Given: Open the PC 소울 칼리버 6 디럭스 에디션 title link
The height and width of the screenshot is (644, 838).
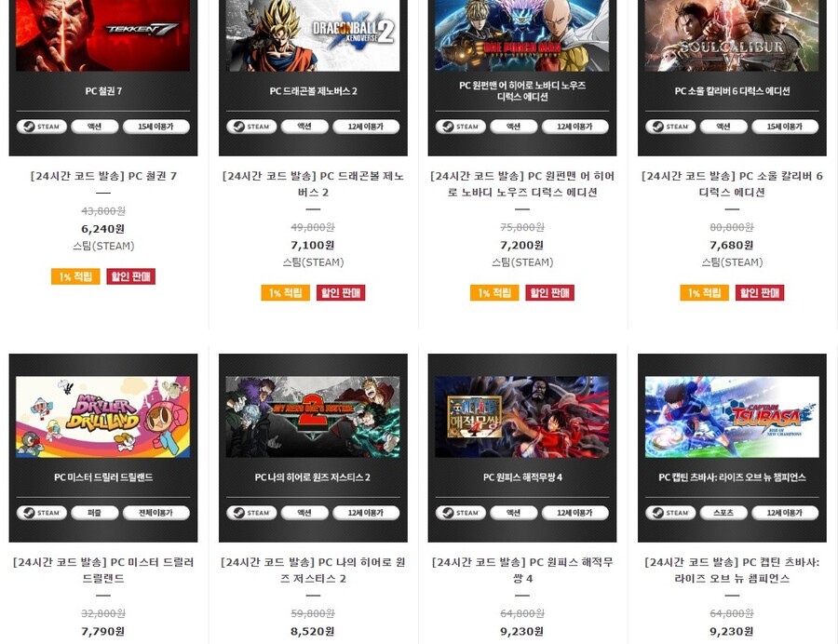Looking at the screenshot, I should click(732, 183).
